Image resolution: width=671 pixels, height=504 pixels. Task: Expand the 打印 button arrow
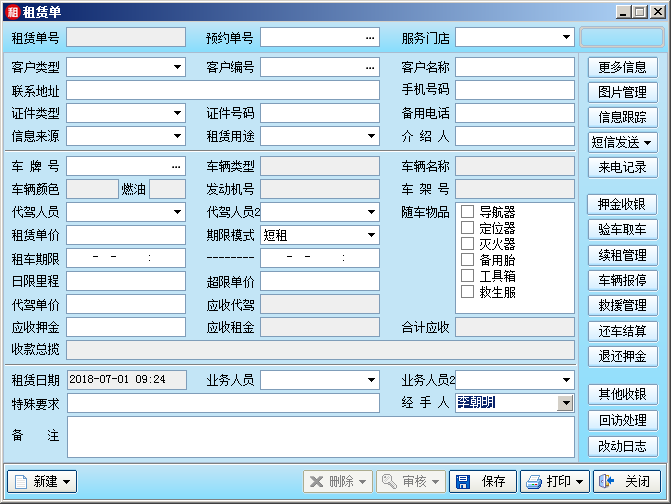579,482
